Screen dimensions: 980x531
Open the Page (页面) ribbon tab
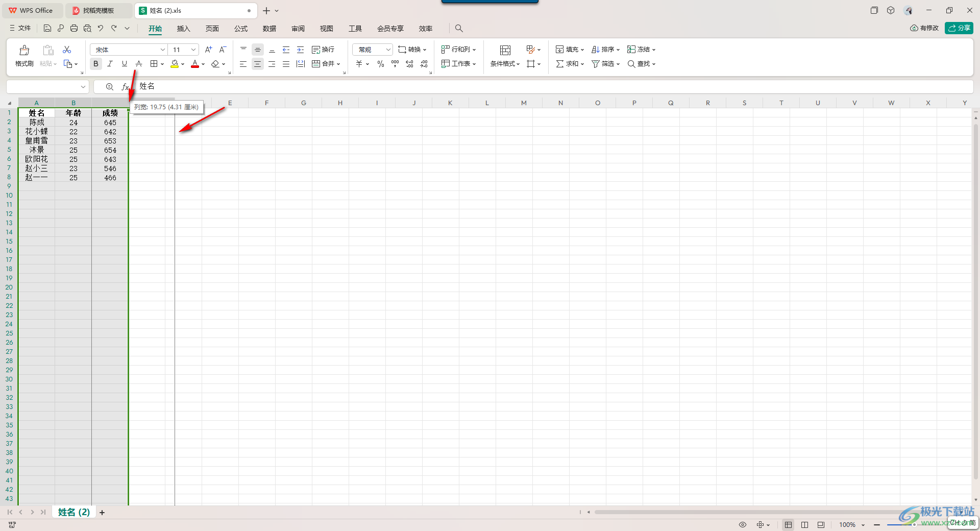(x=212, y=29)
